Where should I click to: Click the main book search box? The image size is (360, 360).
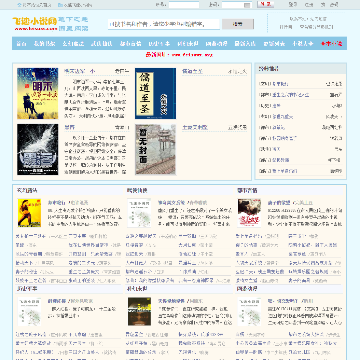click(164, 24)
